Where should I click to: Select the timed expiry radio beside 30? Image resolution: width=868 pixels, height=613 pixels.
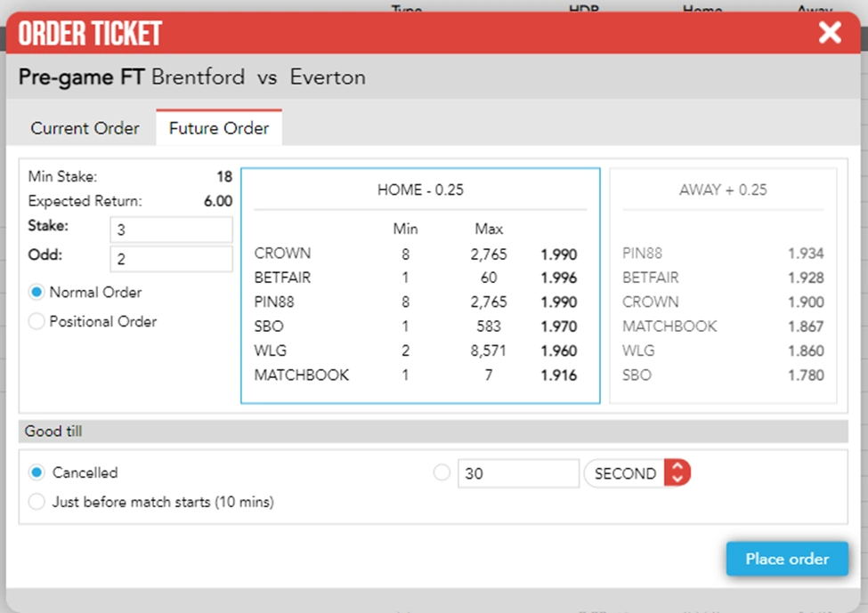pos(442,472)
